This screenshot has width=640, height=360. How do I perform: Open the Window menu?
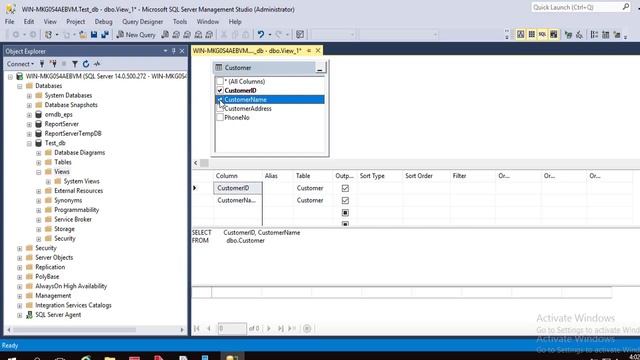(208, 22)
